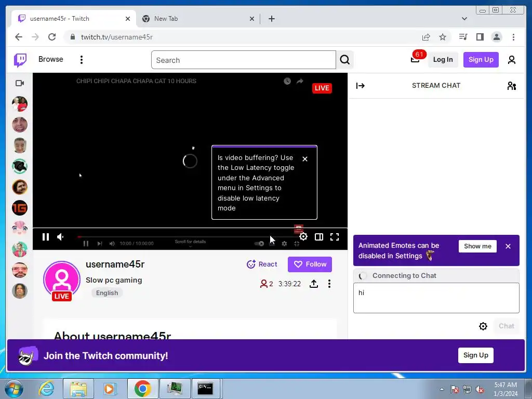Close the New Tab tab
This screenshot has width=532, height=399.
click(x=252, y=19)
